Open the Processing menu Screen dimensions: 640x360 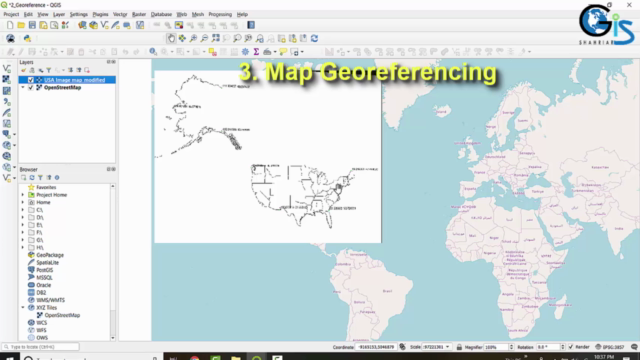click(220, 14)
